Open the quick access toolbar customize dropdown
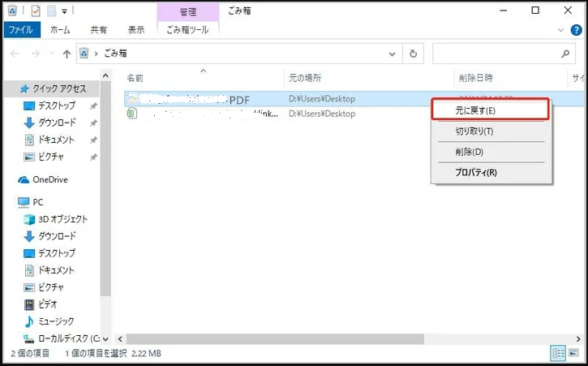Image resolution: width=588 pixels, height=366 pixels. [x=64, y=11]
